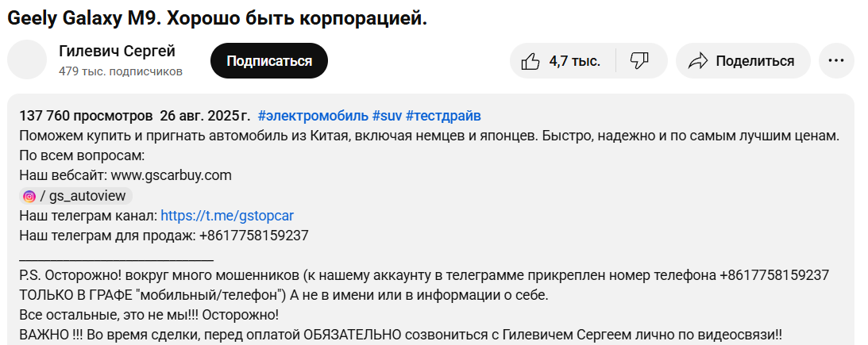
Task: Click the 137 760 просмотров view count
Action: [85, 116]
